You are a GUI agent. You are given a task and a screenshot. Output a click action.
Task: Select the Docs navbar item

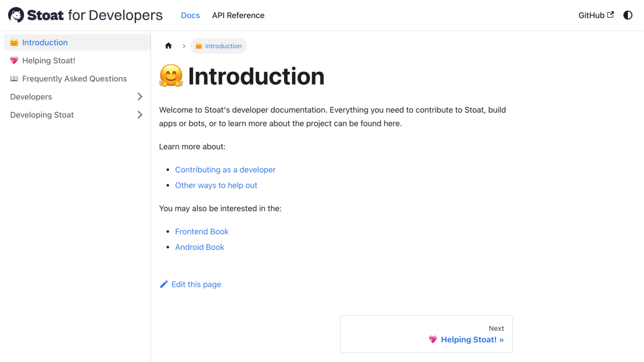[x=191, y=15]
